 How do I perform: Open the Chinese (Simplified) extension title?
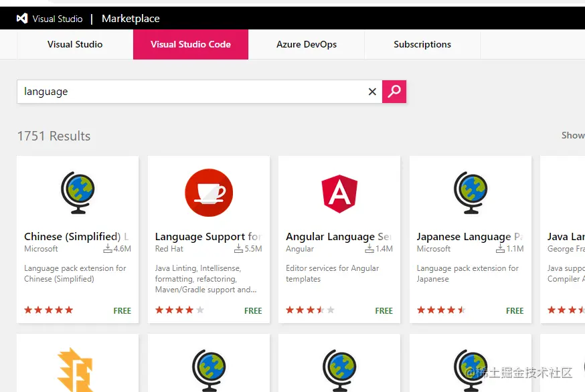pyautogui.click(x=76, y=236)
